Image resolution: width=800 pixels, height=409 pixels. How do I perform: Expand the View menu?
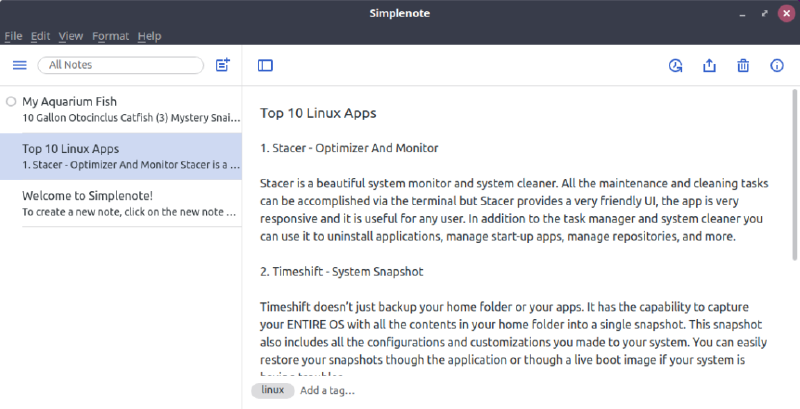pyautogui.click(x=70, y=36)
